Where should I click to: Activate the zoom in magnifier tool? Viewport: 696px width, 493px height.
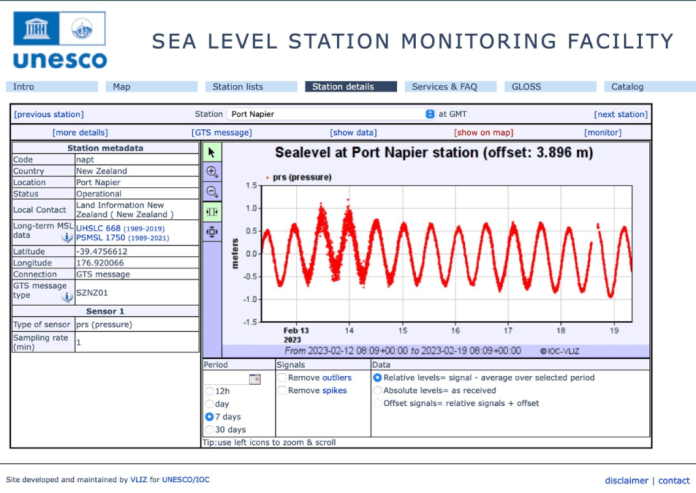click(x=212, y=172)
